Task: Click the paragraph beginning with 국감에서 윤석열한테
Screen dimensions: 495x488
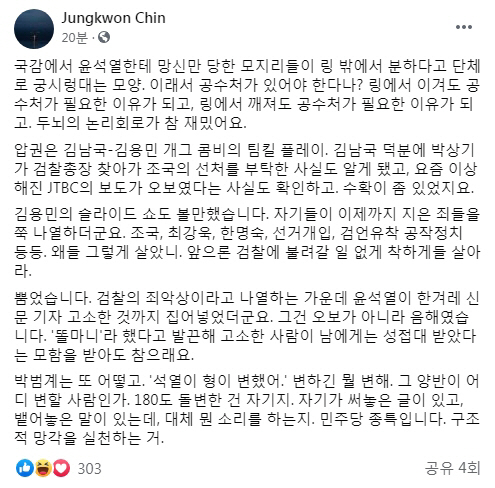Action: pos(247,94)
